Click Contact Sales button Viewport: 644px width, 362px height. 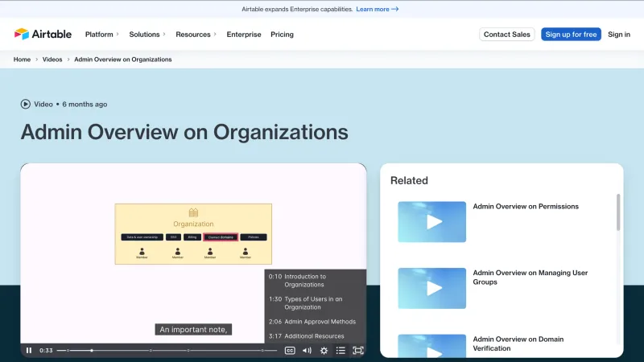[507, 35]
